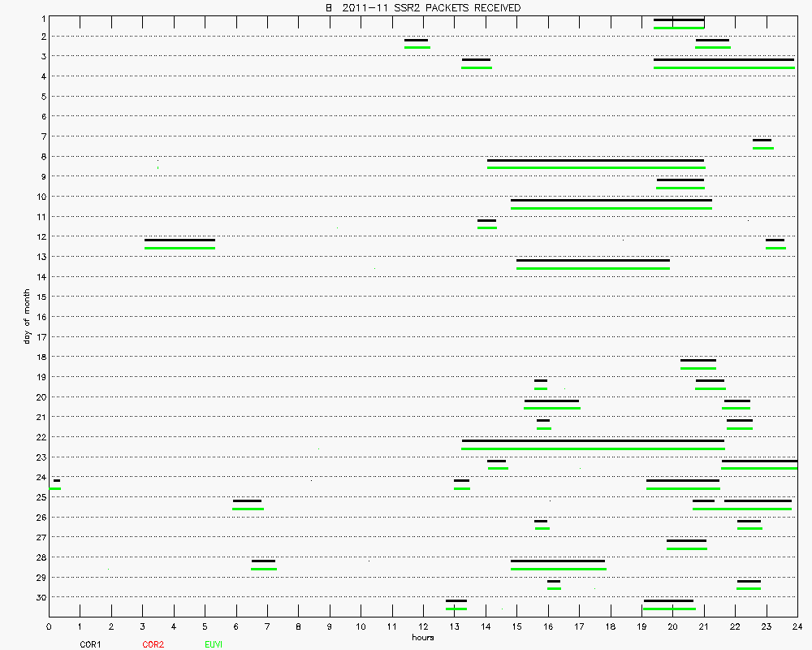The height and width of the screenshot is (650, 812).
Task: Click the black COR1 legend label
Action: coord(90,644)
